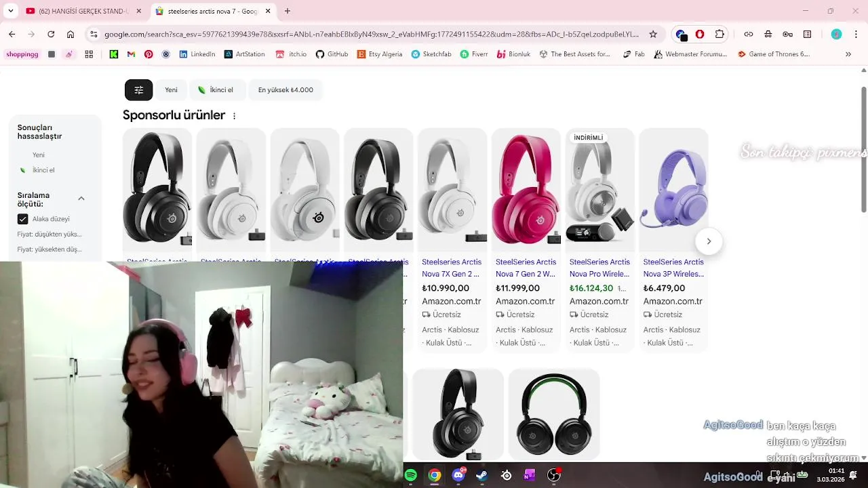Choose İkinci el in the sidebar filters
868x488 pixels.
43,170
